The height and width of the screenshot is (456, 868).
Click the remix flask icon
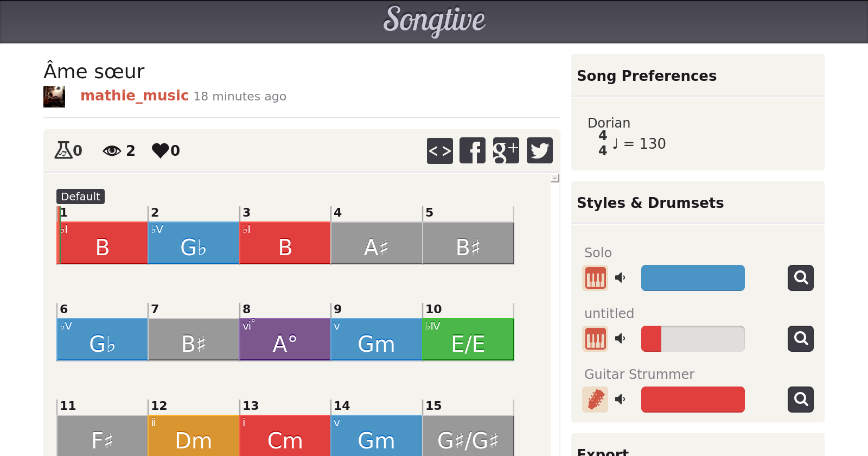tap(63, 150)
